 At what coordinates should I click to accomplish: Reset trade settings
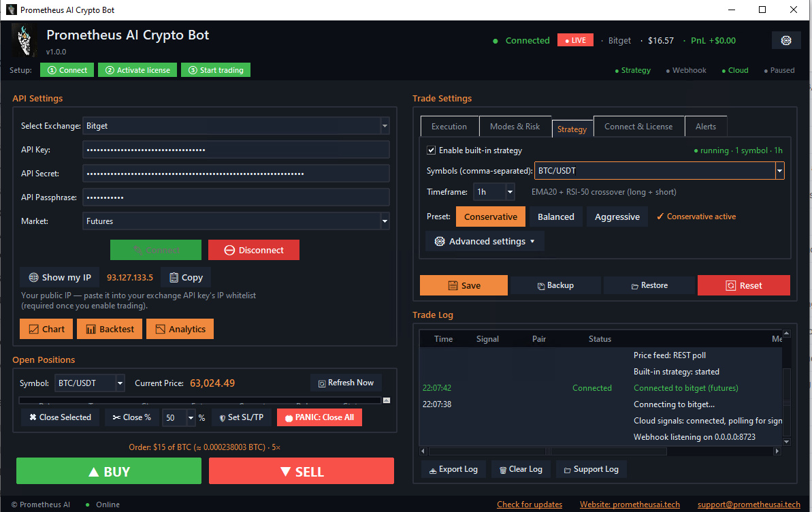(744, 285)
